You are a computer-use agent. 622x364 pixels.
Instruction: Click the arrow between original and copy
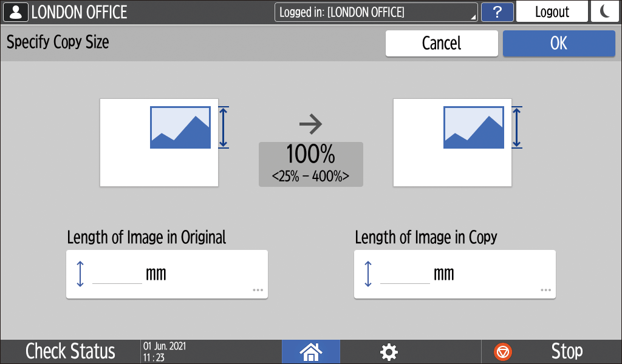(x=310, y=124)
